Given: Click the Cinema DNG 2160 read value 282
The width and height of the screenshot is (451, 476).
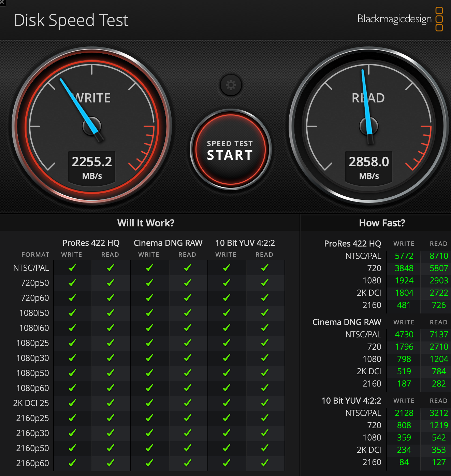Looking at the screenshot, I should (439, 383).
